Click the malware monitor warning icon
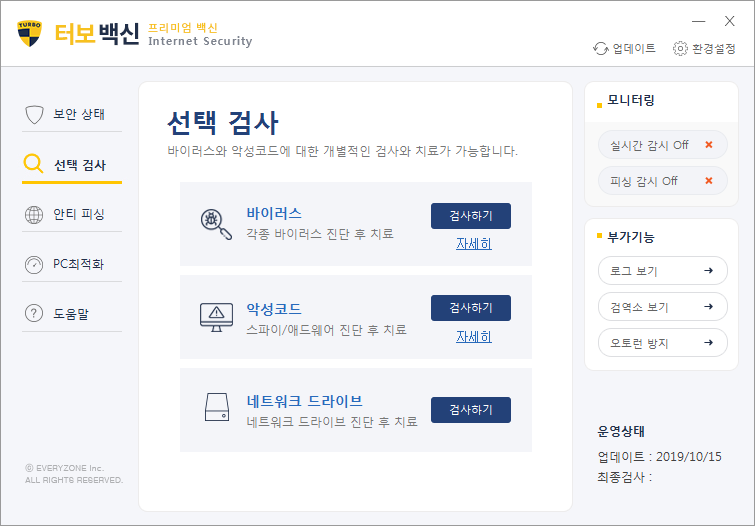This screenshot has width=755, height=526. click(x=216, y=317)
